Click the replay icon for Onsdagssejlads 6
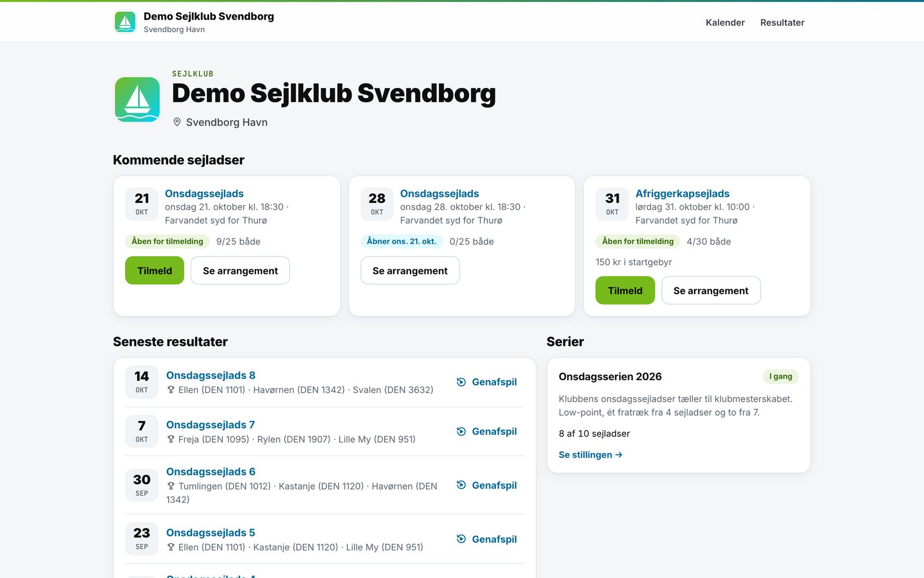 [x=461, y=485]
